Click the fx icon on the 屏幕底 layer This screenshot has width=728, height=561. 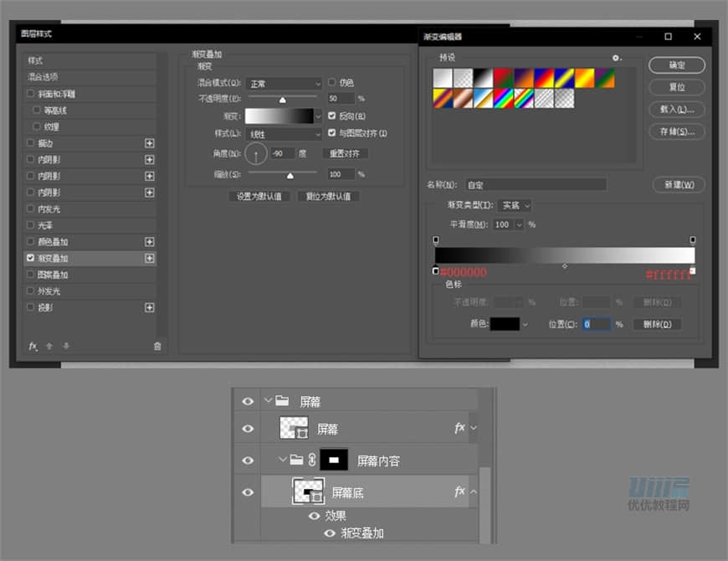pos(459,492)
